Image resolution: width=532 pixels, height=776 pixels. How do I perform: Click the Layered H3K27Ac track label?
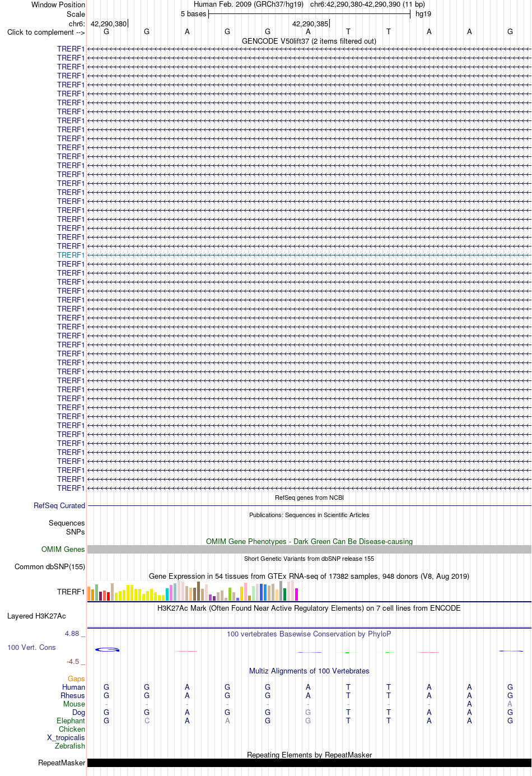click(x=36, y=616)
